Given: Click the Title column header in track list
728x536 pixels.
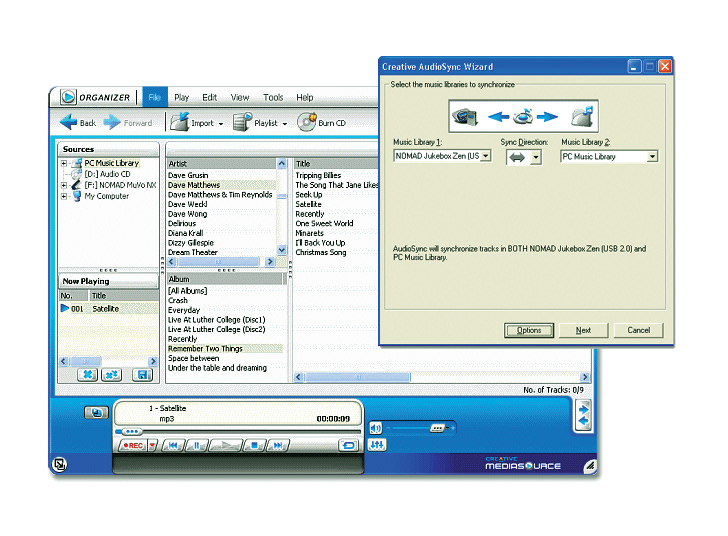Looking at the screenshot, I should [336, 163].
